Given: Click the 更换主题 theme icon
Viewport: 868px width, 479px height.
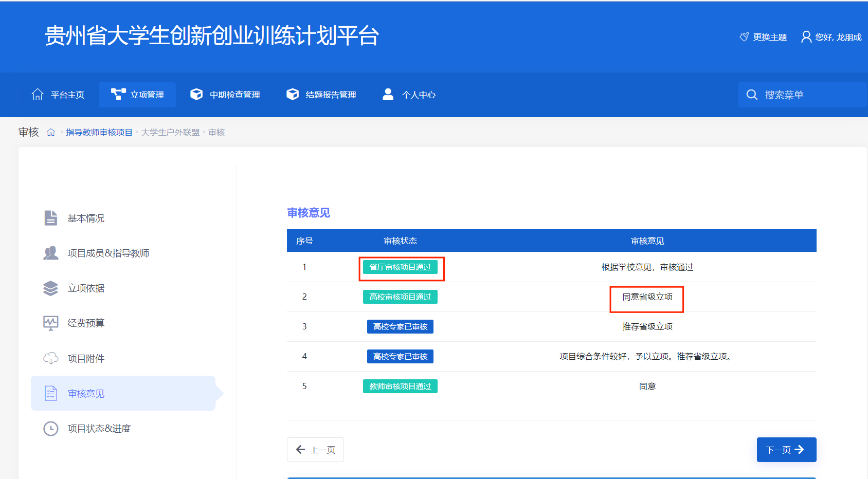Looking at the screenshot, I should click(x=744, y=37).
